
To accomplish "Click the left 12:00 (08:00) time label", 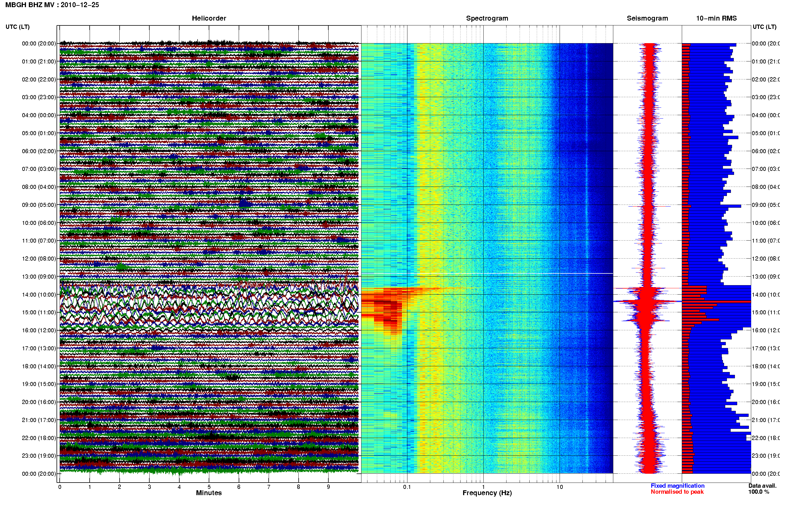I will point(39,259).
